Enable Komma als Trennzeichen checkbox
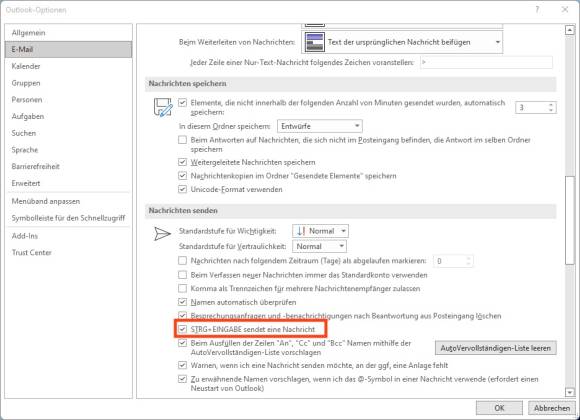Viewport: 580px width, 420px height. pyautogui.click(x=182, y=288)
